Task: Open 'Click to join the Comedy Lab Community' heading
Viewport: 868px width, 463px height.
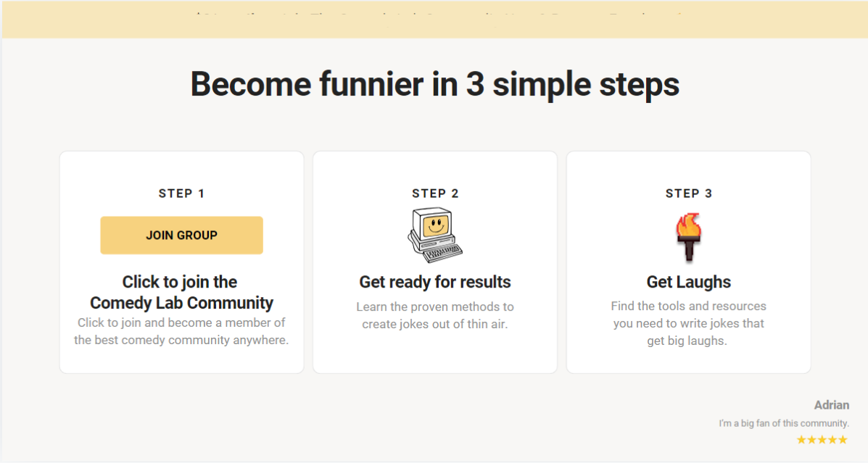Action: pyautogui.click(x=181, y=292)
